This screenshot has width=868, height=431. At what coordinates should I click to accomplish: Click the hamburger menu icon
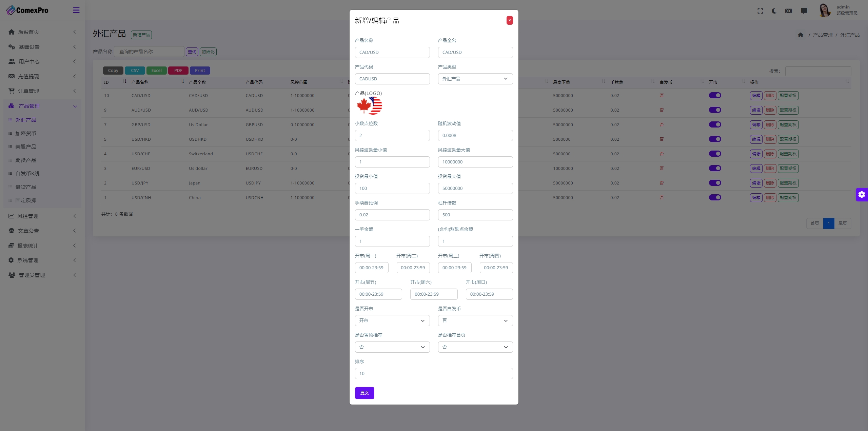tap(76, 10)
